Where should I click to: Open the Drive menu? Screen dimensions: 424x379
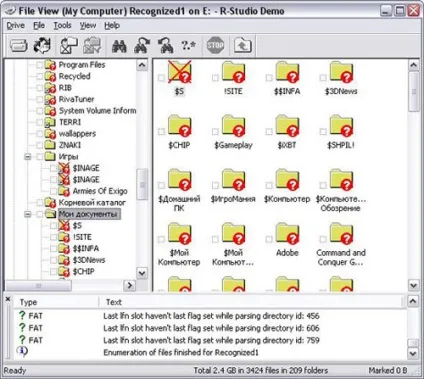[16, 26]
